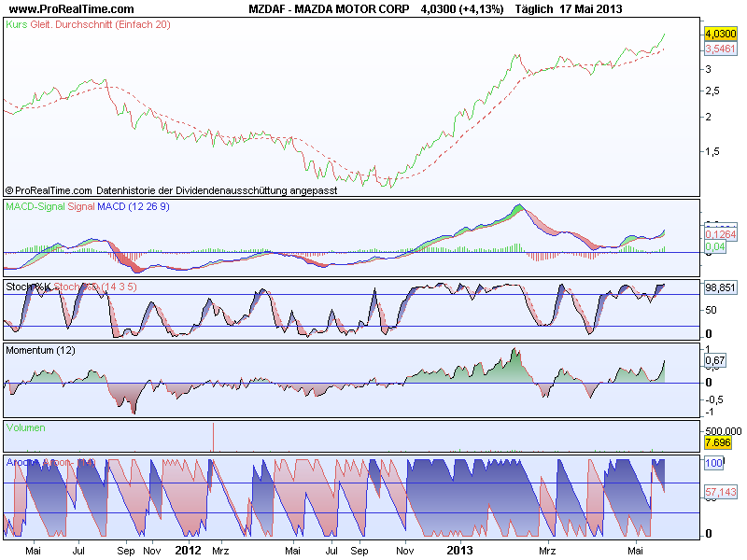
Task: Click the 2012 year label on time axis
Action: [x=189, y=551]
